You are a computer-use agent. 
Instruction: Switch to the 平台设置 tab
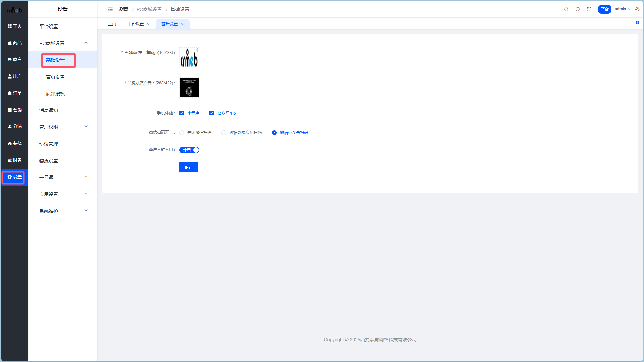[x=136, y=24]
